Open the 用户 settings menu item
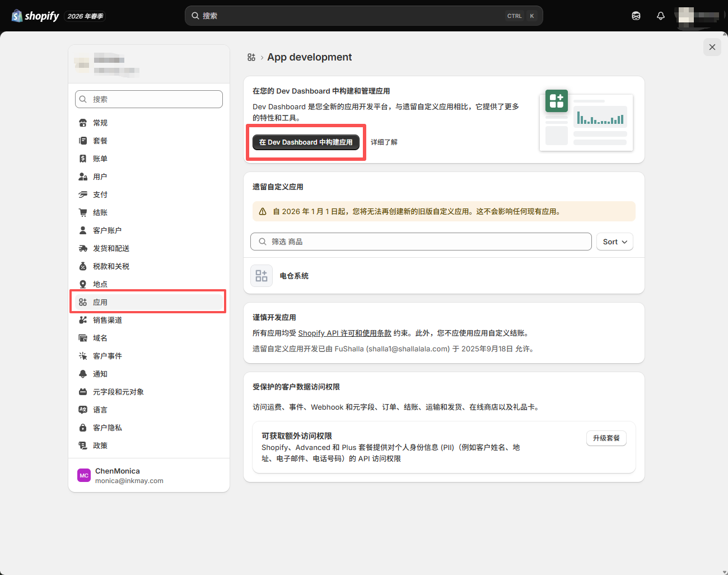 149,177
